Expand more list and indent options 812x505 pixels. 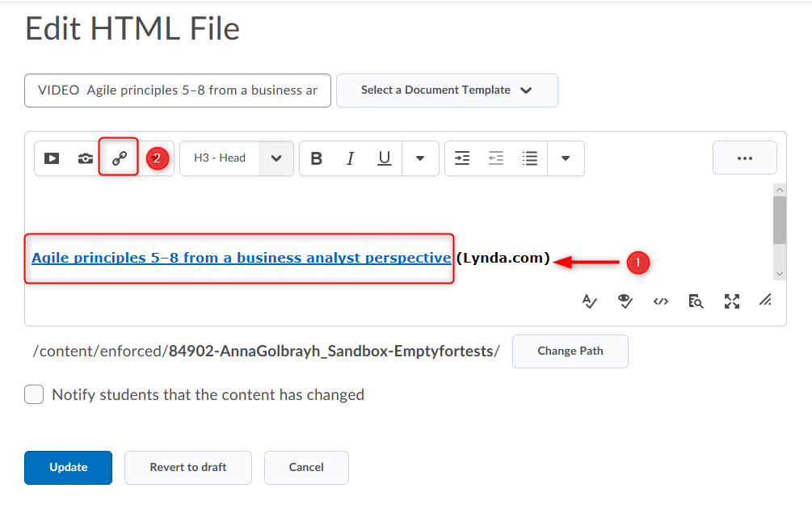pos(566,158)
